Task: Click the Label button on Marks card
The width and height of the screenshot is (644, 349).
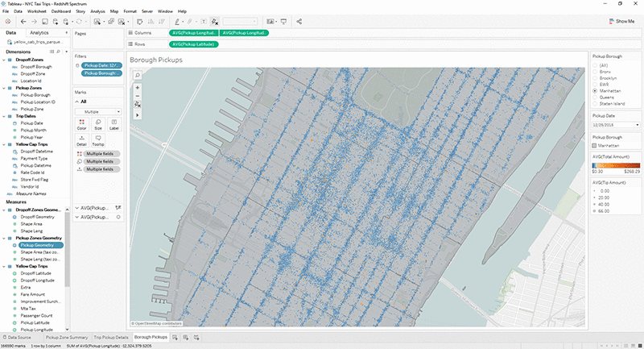Action: [114, 124]
